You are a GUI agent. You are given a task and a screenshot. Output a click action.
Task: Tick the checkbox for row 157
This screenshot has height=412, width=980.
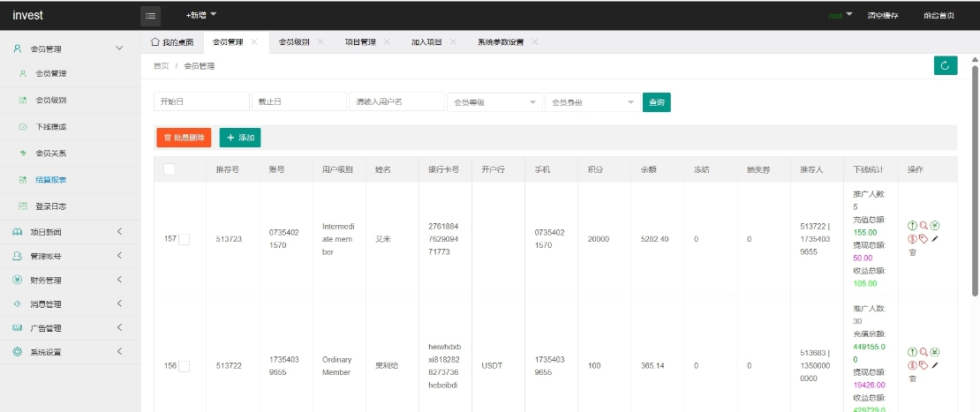185,239
